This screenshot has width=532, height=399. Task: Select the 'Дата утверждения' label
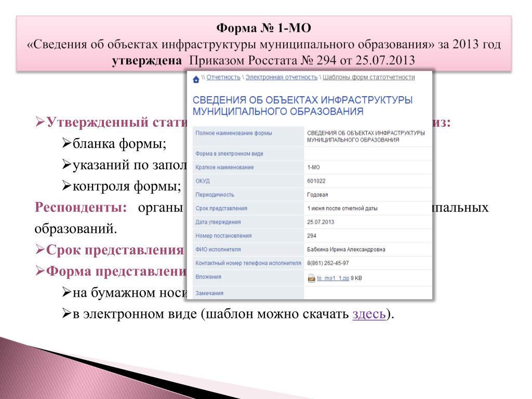click(218, 222)
